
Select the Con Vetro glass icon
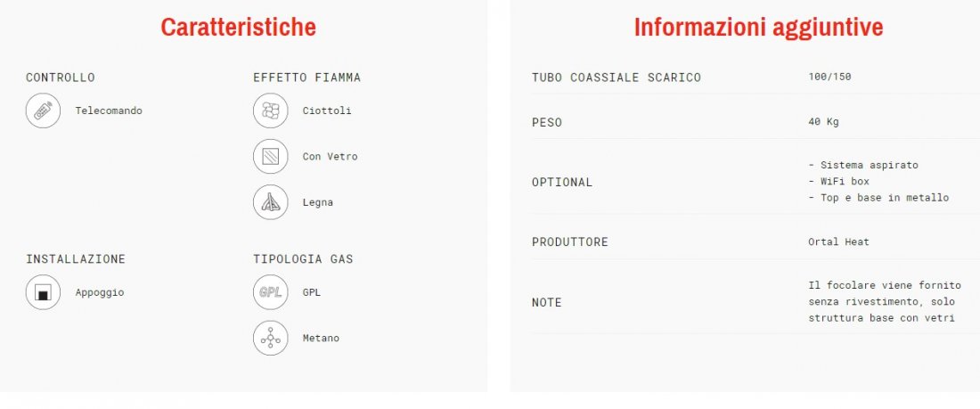(x=270, y=157)
